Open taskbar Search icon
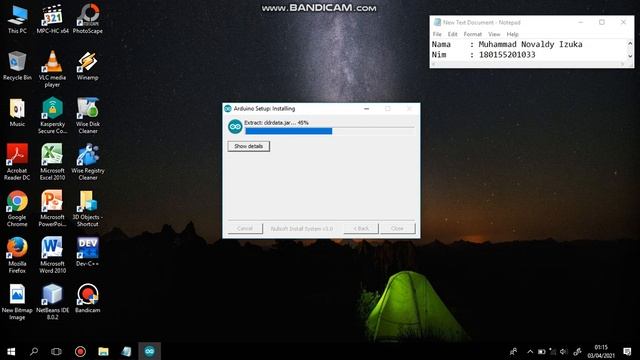Viewport: 640px width, 360px height. (x=34, y=351)
